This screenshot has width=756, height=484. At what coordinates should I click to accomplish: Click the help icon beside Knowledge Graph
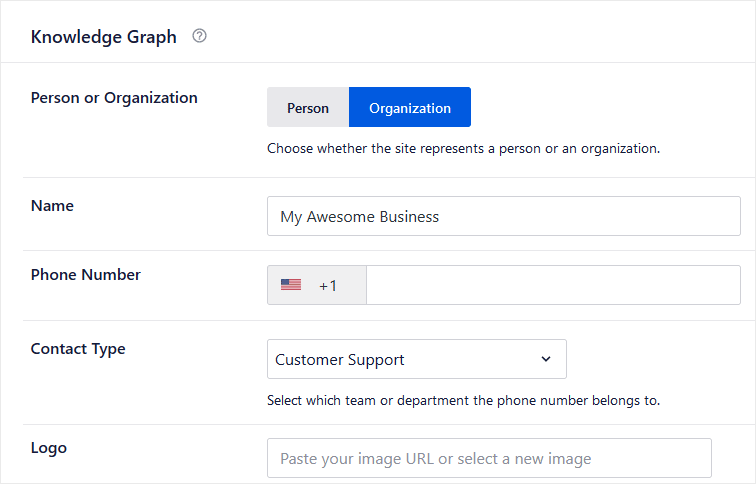(199, 37)
